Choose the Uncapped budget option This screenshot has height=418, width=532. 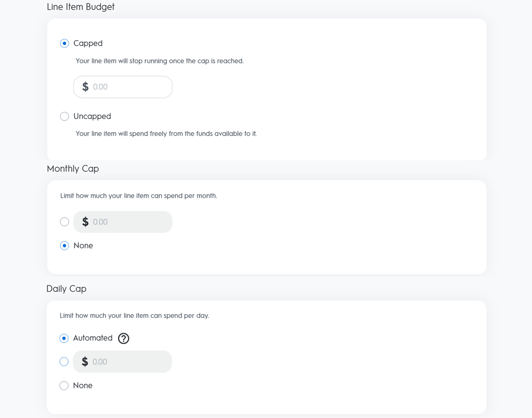pyautogui.click(x=65, y=116)
